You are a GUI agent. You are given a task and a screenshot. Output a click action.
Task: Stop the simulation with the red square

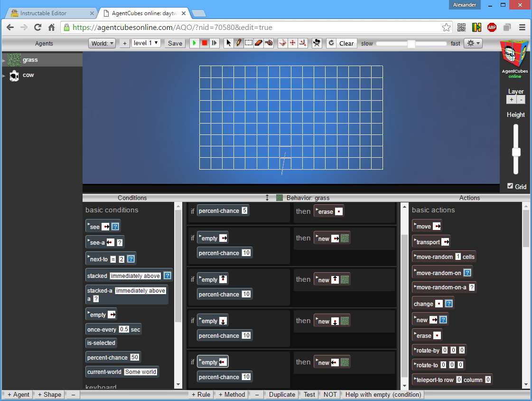(204, 43)
